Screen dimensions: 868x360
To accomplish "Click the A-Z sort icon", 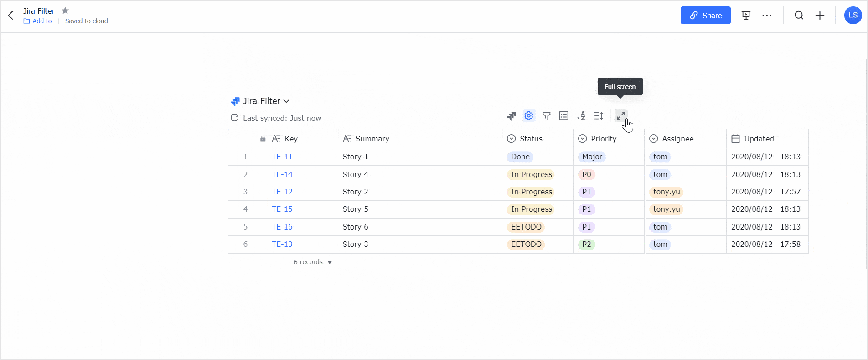I will [581, 116].
